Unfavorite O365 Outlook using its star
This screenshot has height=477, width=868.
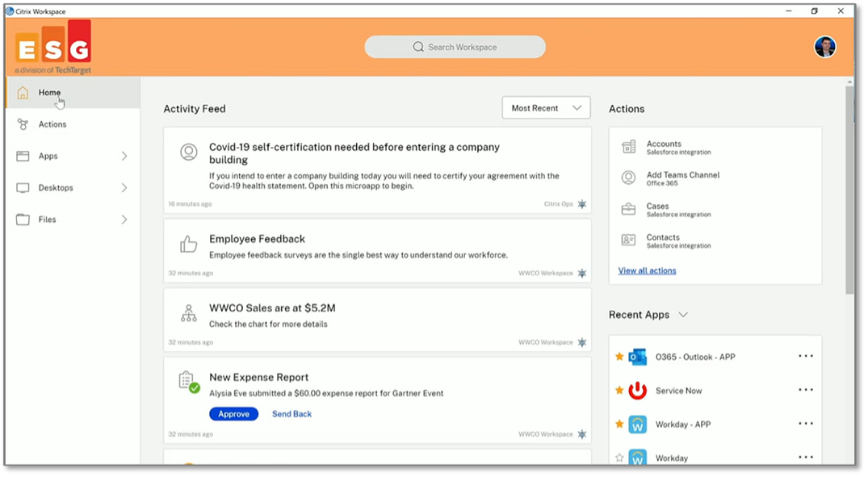[619, 357]
